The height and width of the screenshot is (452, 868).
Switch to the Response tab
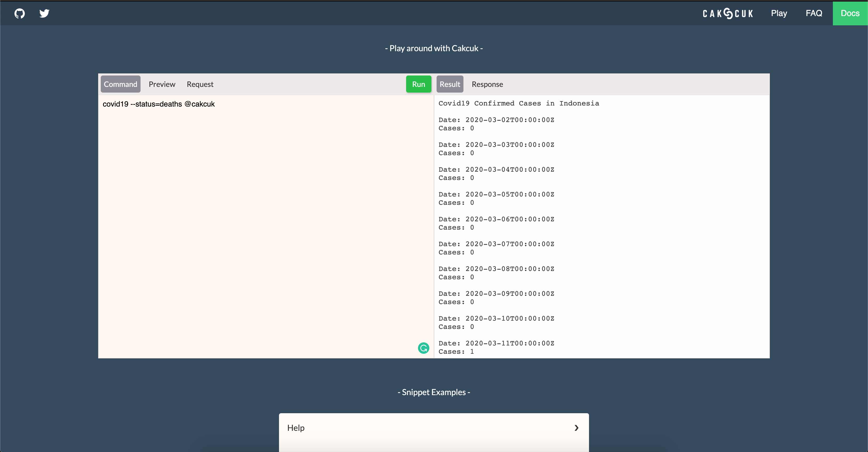(x=487, y=84)
